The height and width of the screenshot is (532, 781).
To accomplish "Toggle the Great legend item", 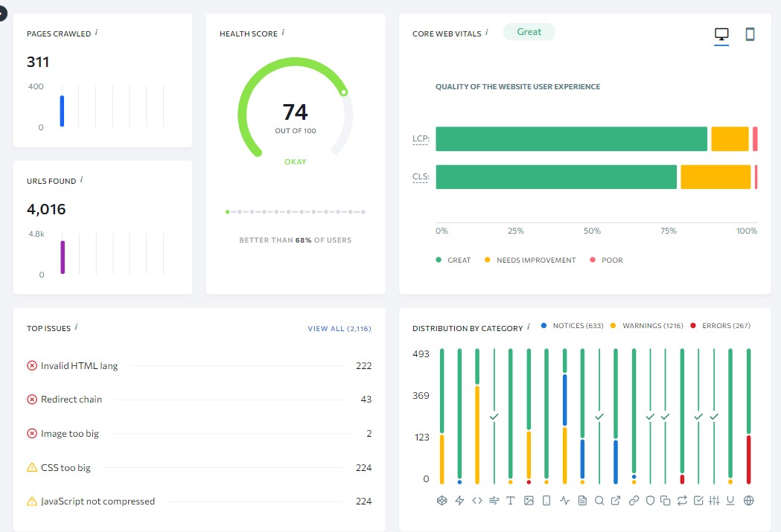I will click(x=453, y=260).
